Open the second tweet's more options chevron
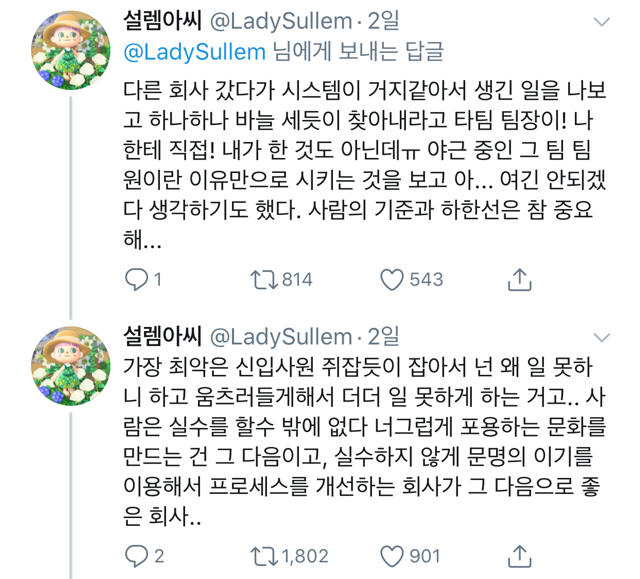The height and width of the screenshot is (579, 640). 601,337
